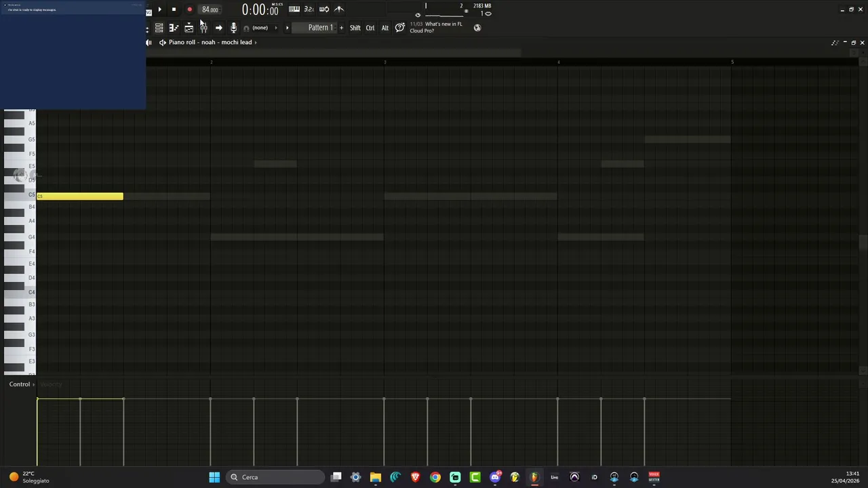This screenshot has width=868, height=488.
Task: Select the yellow C5 note
Action: pos(80,197)
